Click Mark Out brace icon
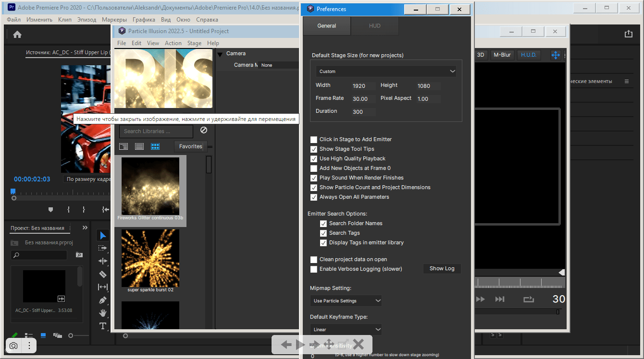This screenshot has width=644, height=359. click(84, 209)
